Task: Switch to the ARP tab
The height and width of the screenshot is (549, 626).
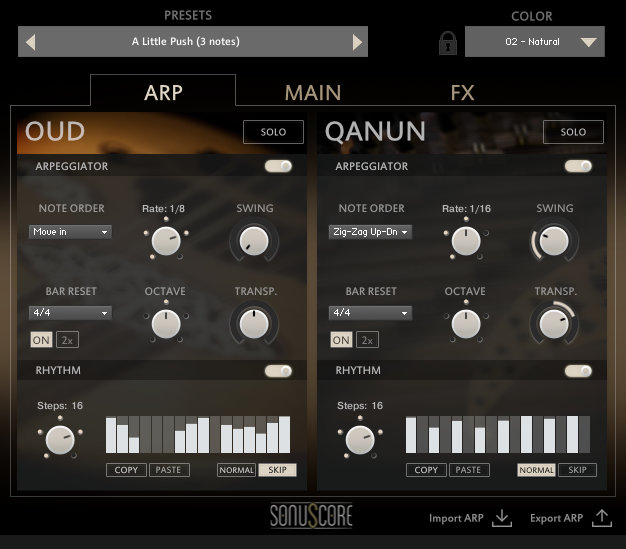Action: (163, 93)
